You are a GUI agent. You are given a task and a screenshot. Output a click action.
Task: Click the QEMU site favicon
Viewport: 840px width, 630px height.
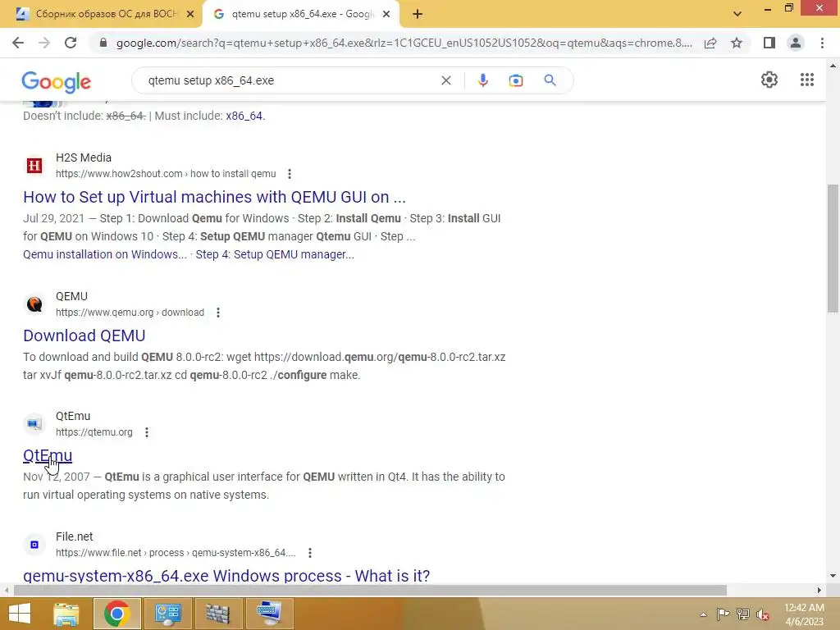(34, 304)
